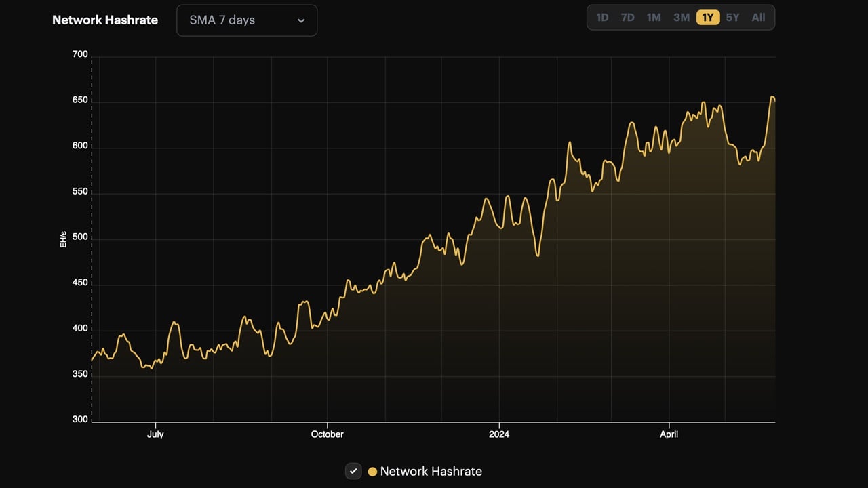This screenshot has width=868, height=488.
Task: Click the 700 y-axis value
Action: (80, 54)
